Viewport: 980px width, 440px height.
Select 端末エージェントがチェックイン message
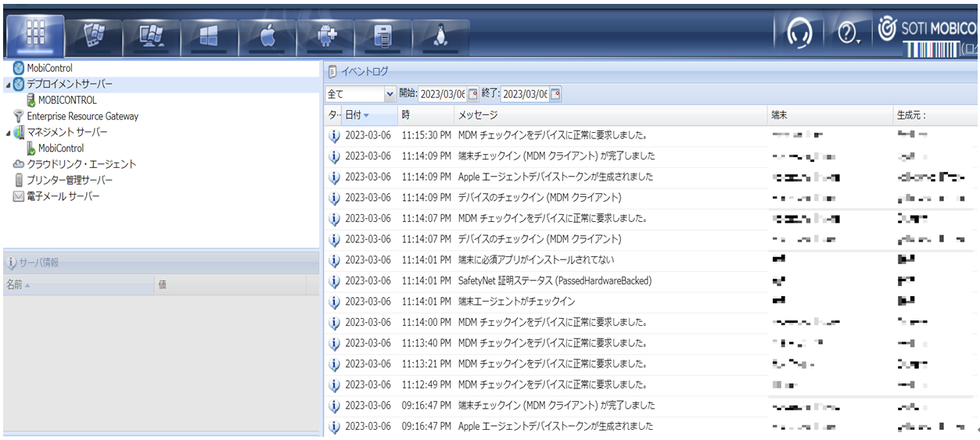coord(516,302)
